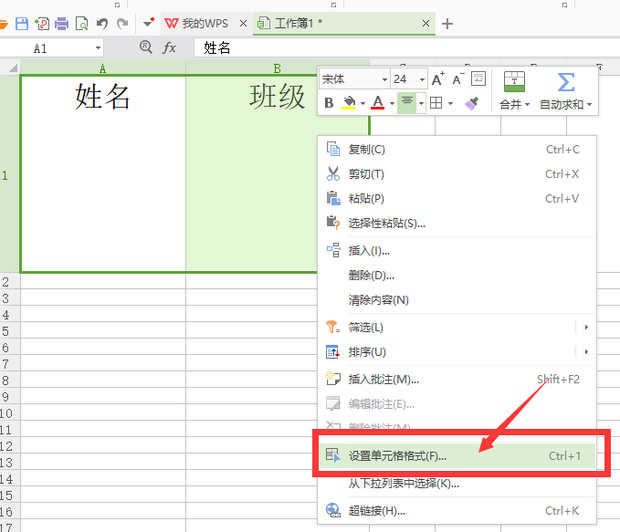Screen dimensions: 620x532
Task: Choose 删除(D)... from the context menu
Action: click(457, 275)
